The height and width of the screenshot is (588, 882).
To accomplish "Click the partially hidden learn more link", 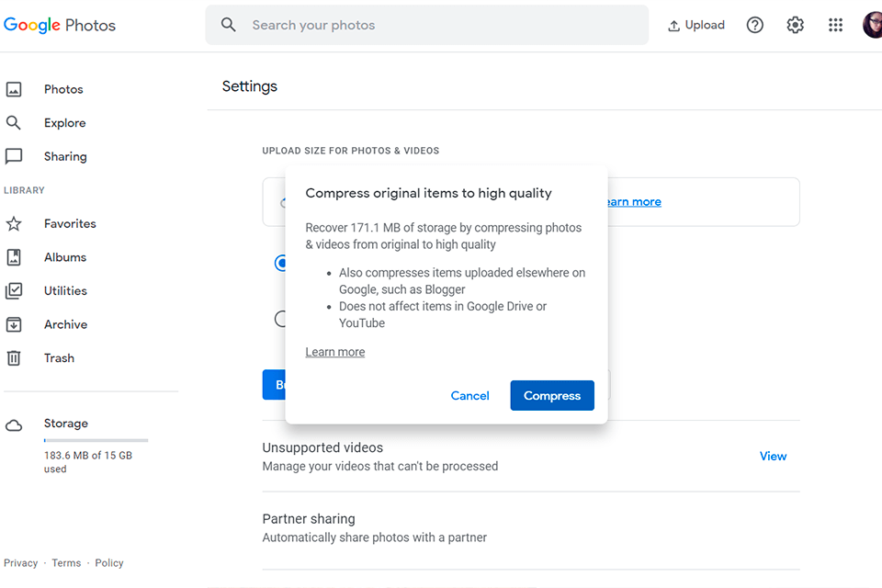I will pyautogui.click(x=635, y=201).
